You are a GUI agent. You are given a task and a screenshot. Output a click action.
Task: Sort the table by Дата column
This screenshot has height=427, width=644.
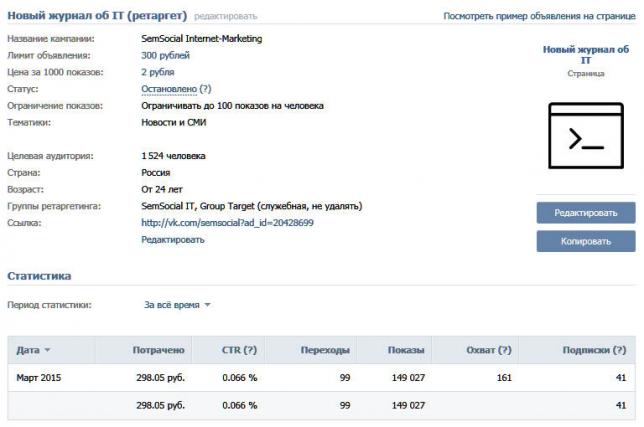33,350
